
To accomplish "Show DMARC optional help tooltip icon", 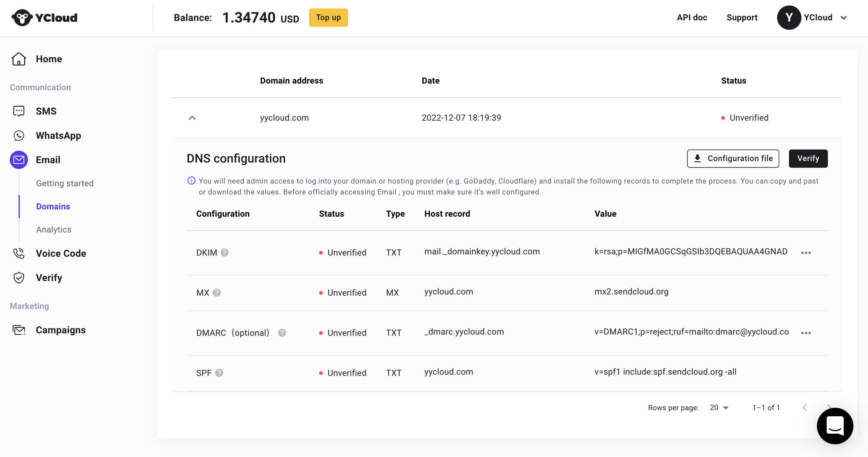I will [x=282, y=333].
